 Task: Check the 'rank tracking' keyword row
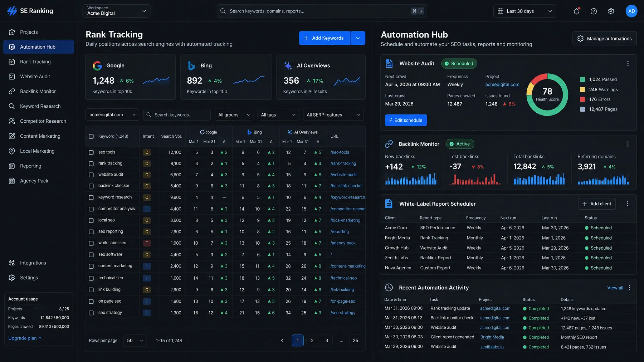91,163
